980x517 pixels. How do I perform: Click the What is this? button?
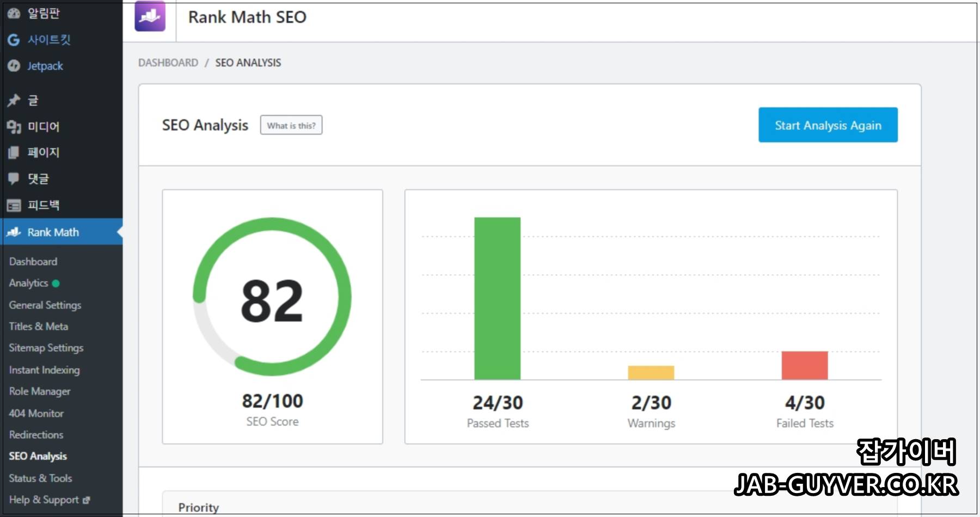click(291, 125)
